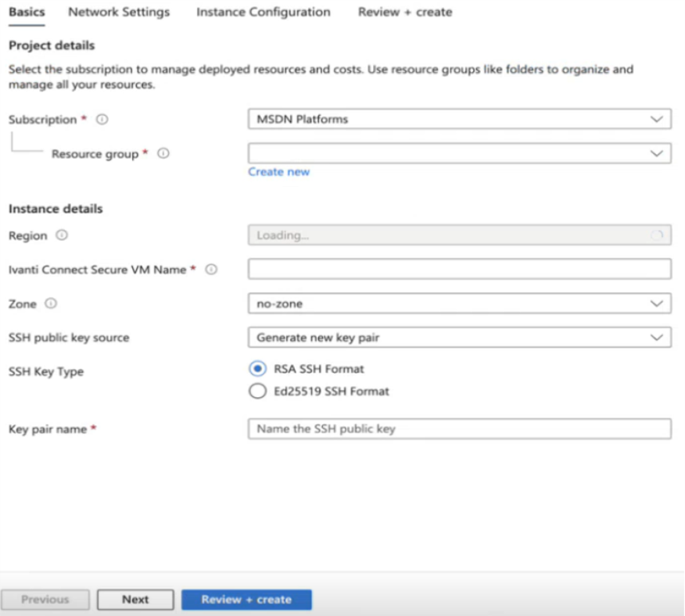Click the info icon beside Zone
The height and width of the screenshot is (616, 685).
51,303
